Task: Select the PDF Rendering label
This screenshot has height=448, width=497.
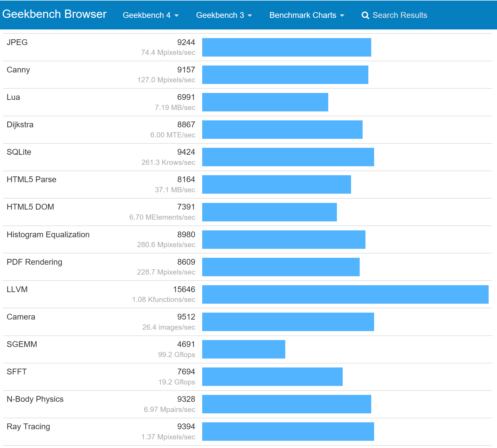Action: click(x=34, y=262)
